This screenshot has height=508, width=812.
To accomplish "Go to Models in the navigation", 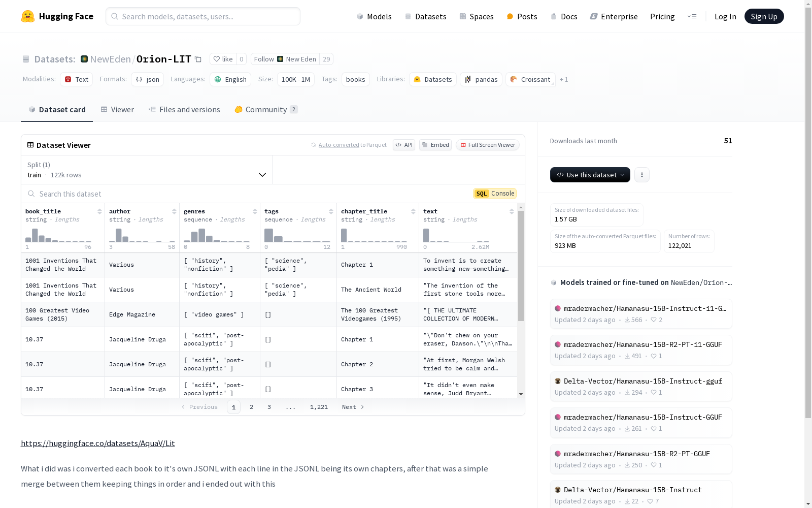I will (x=374, y=16).
